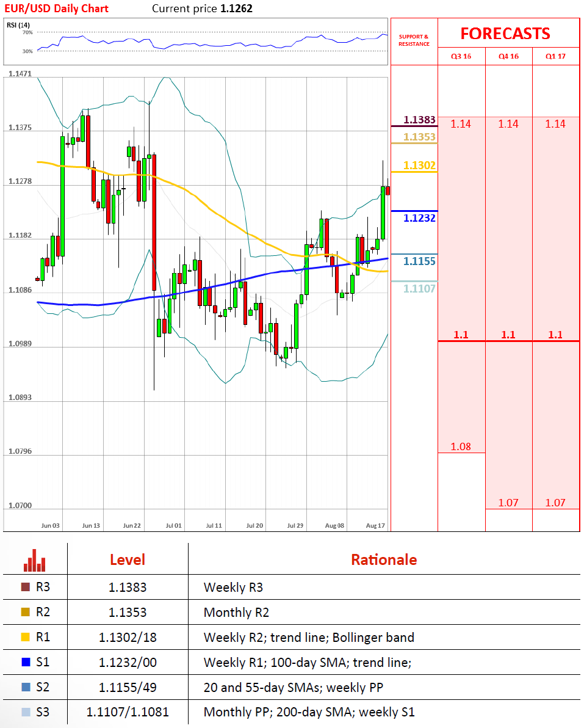Viewport: 584px width, 728px height.
Task: Click the 1.1 forecast under Q1 17
Action: (x=555, y=334)
